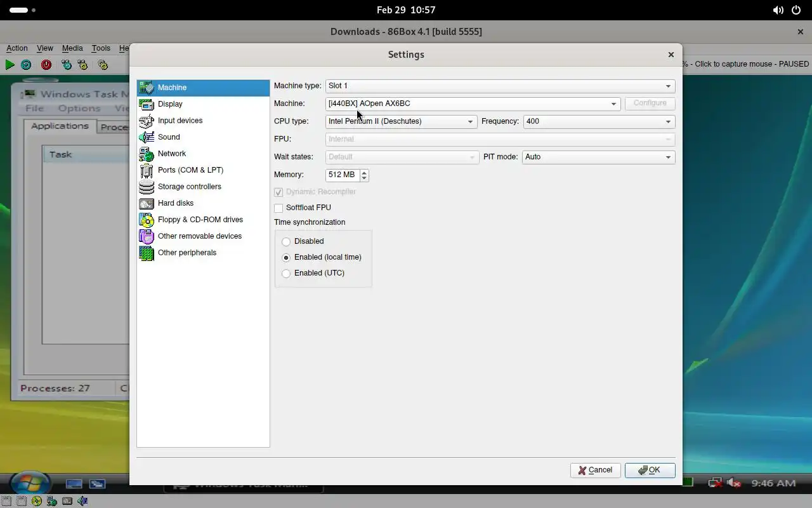Click the guest clock showing 9:46 AM
812x508 pixels.
(773, 483)
